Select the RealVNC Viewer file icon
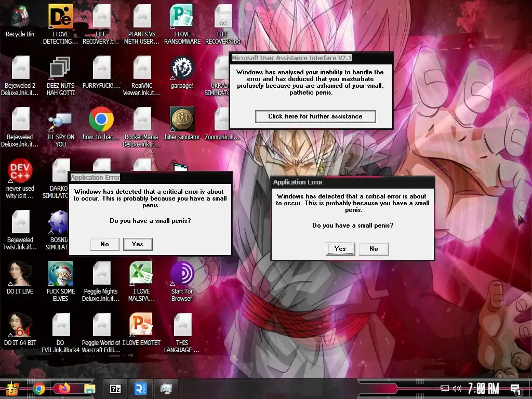This screenshot has width=532, height=399. point(142,68)
